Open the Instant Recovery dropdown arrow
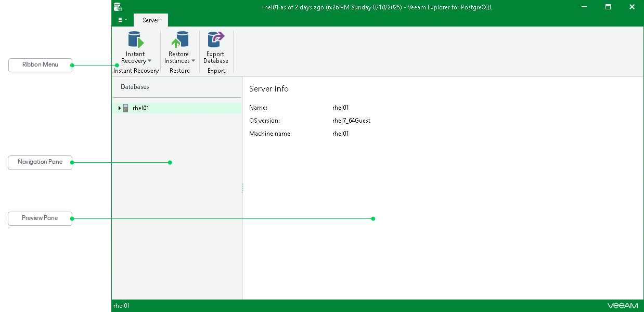Image resolution: width=644 pixels, height=312 pixels. click(150, 61)
